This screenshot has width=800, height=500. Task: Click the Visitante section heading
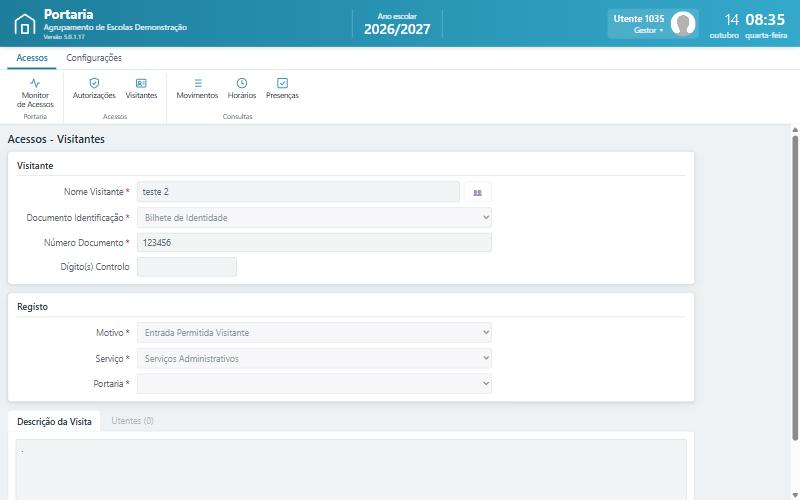(x=35, y=166)
